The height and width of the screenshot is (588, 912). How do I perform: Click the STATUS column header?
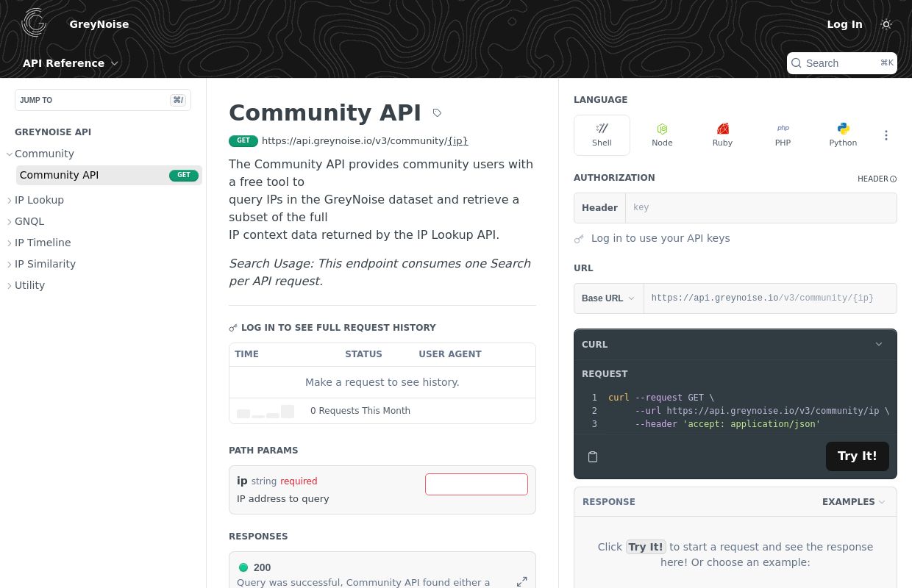(x=363, y=354)
